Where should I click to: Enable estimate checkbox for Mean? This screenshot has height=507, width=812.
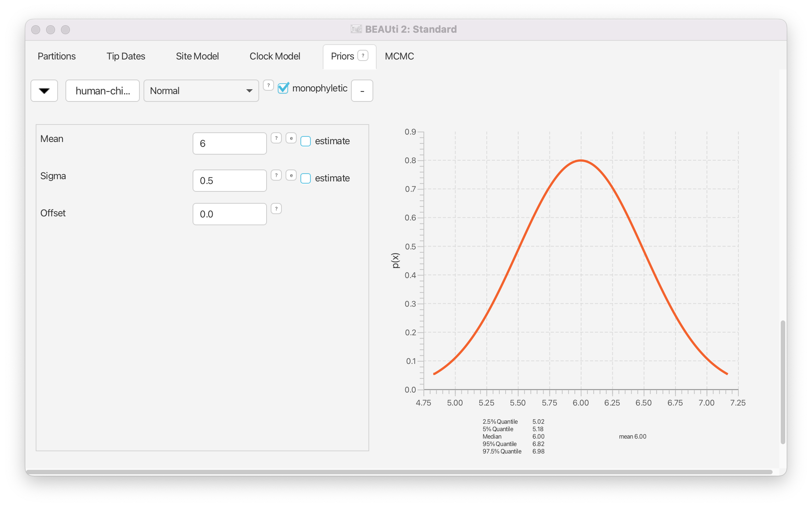coord(305,141)
